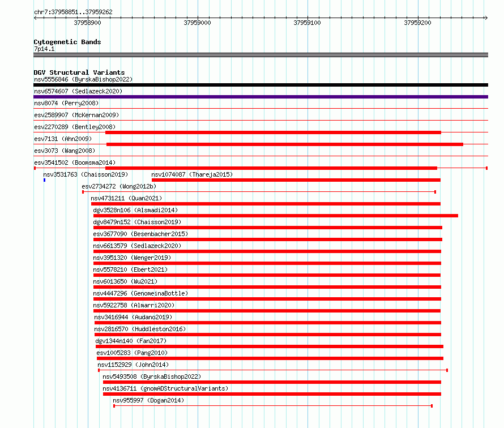Click the DGV Structural Variants track title

click(79, 72)
